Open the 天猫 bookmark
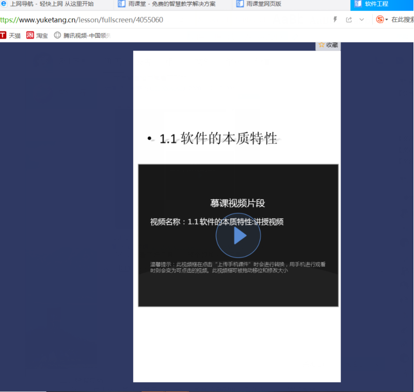 (10, 35)
